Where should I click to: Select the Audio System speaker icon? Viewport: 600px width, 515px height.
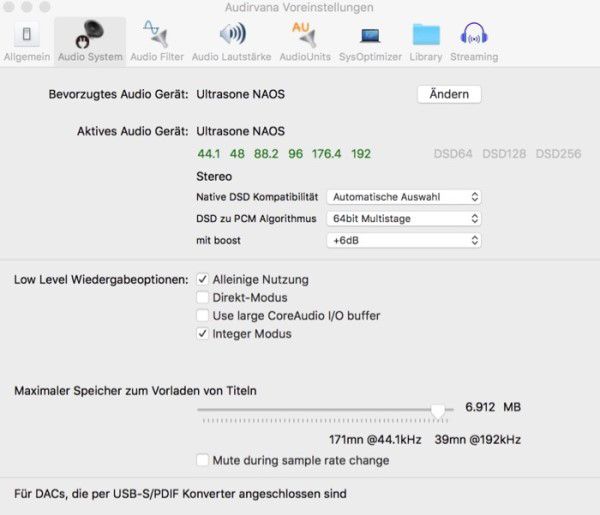[x=90, y=34]
